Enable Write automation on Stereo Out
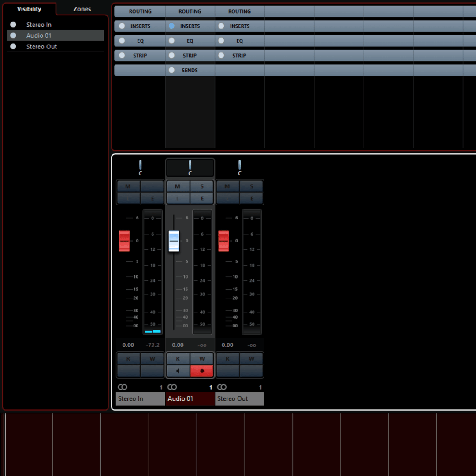 252,358
